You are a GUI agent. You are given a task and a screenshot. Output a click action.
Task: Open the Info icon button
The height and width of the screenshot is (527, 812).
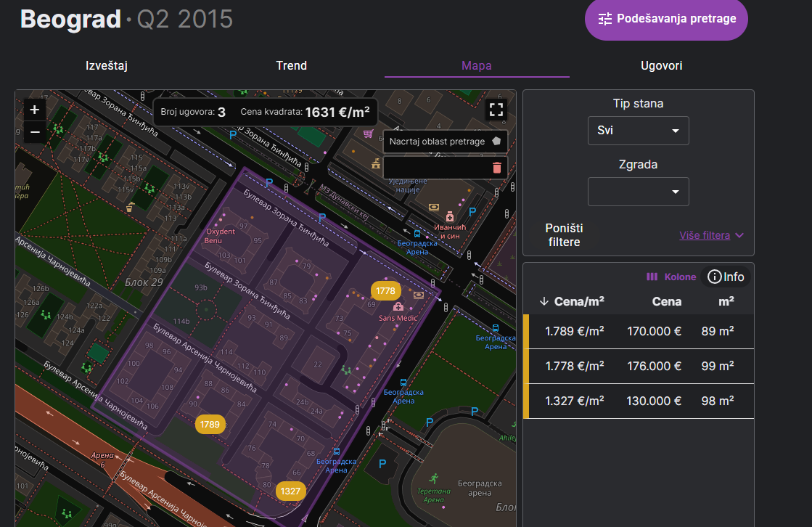(726, 277)
